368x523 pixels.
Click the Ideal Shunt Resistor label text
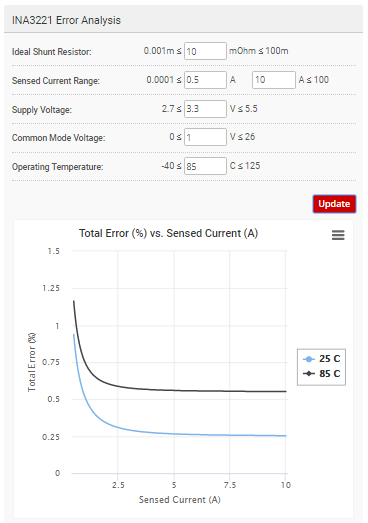click(51, 52)
